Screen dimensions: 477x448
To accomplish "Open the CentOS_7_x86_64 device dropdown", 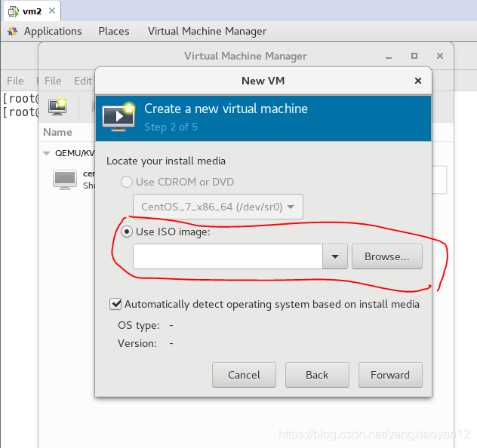I will click(x=218, y=207).
